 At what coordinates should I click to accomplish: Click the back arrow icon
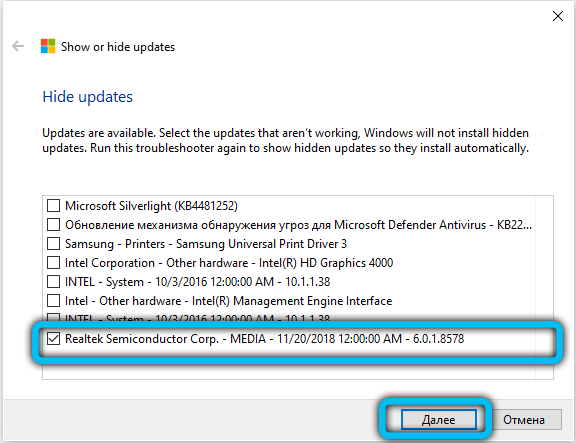pos(18,46)
